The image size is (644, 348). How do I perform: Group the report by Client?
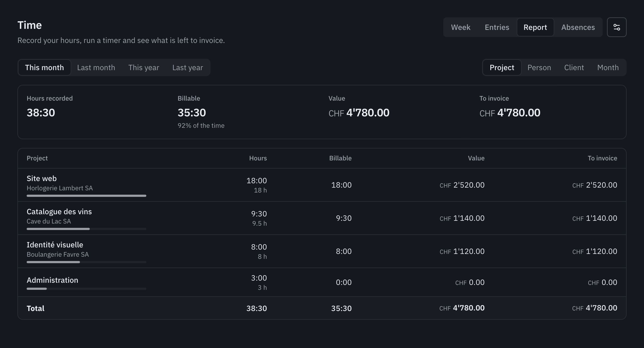click(x=574, y=67)
